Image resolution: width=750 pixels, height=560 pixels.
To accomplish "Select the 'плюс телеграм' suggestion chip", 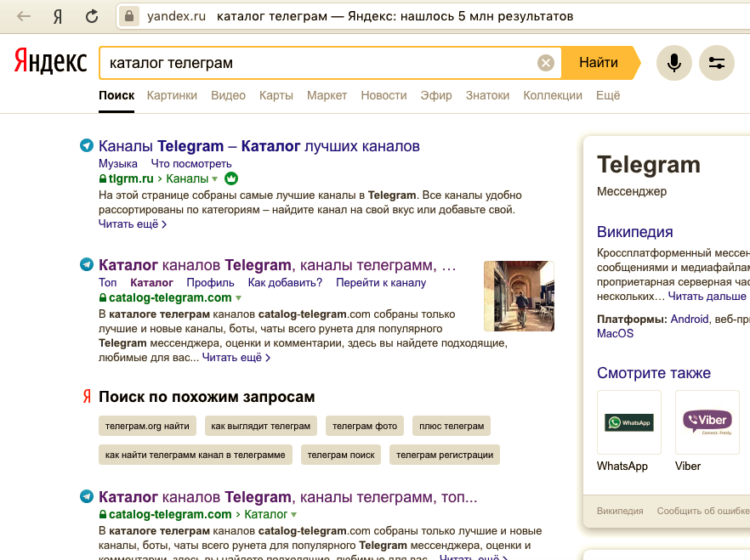I will coord(452,426).
